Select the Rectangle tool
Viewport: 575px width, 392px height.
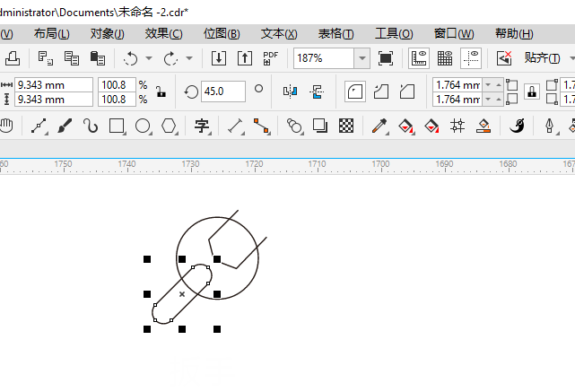pyautogui.click(x=117, y=126)
